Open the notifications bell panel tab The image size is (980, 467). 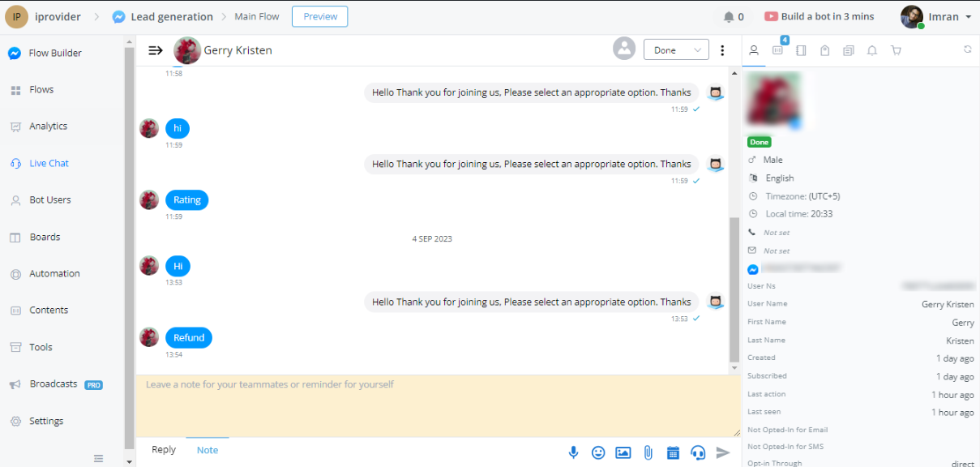(x=872, y=50)
